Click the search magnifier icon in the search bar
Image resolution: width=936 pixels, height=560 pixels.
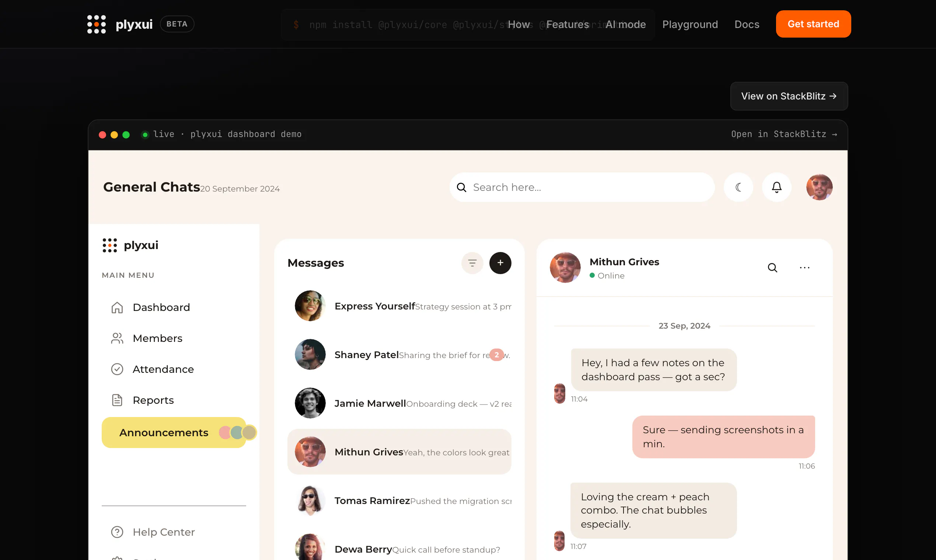point(461,188)
